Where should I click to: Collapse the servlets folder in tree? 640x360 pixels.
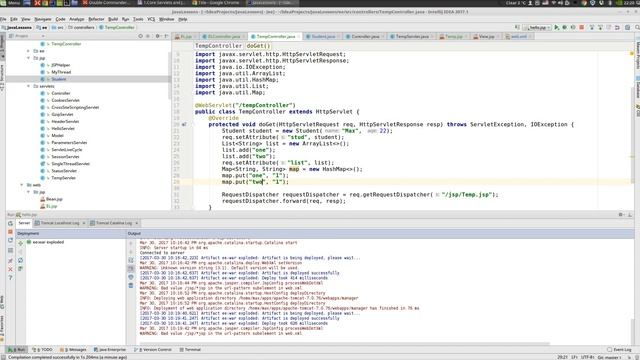pos(29,86)
